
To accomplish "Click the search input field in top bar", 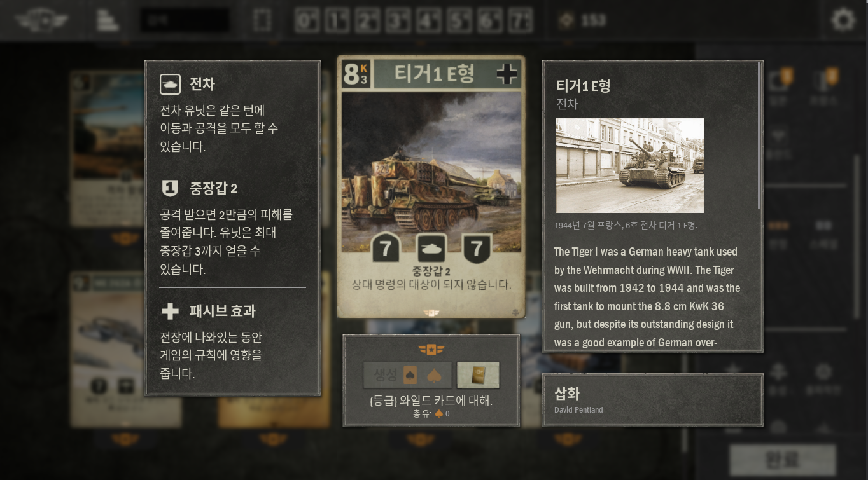I will tap(185, 20).
